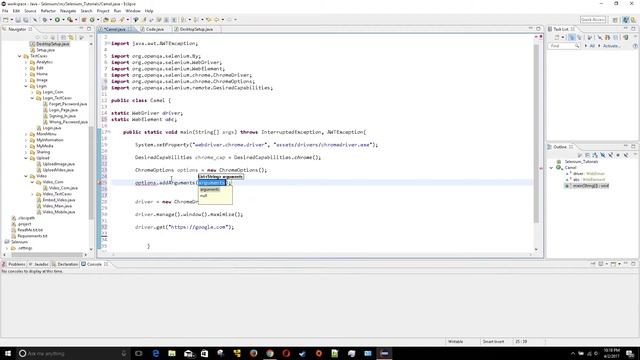640x360 pixels.
Task: Open the Window menu
Action: 133,11
